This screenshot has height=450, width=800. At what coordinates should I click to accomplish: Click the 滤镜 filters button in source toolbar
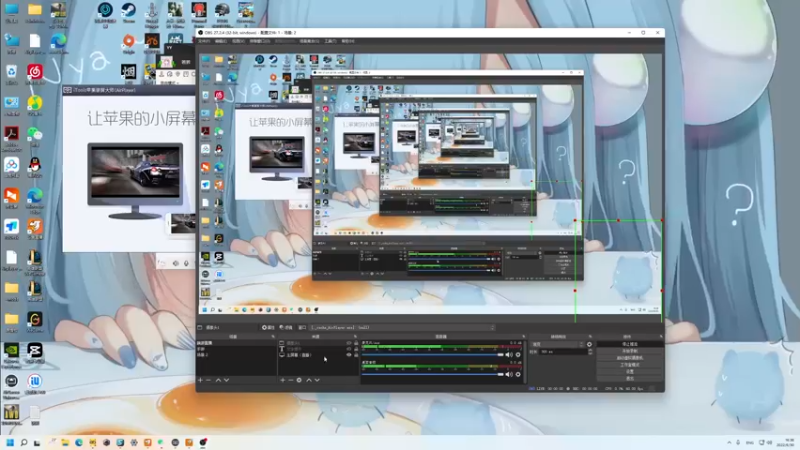286,327
